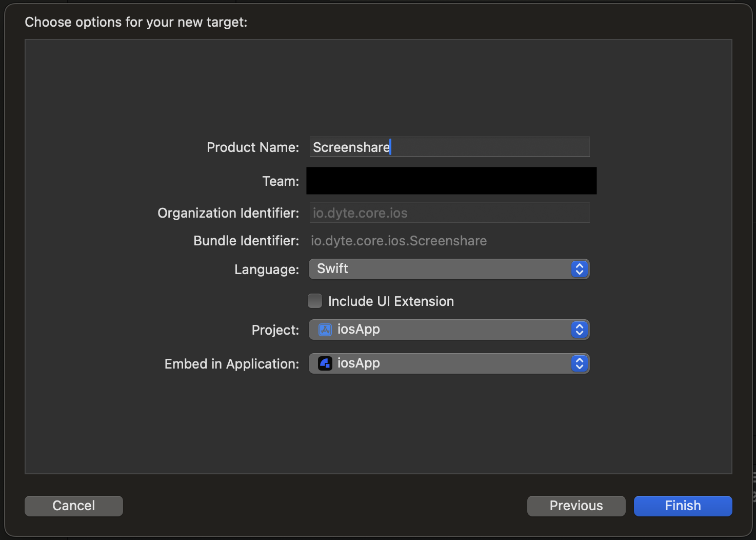The height and width of the screenshot is (540, 756).
Task: Click the stepper arrows on the Embed in Application dropdown
Action: pos(579,363)
